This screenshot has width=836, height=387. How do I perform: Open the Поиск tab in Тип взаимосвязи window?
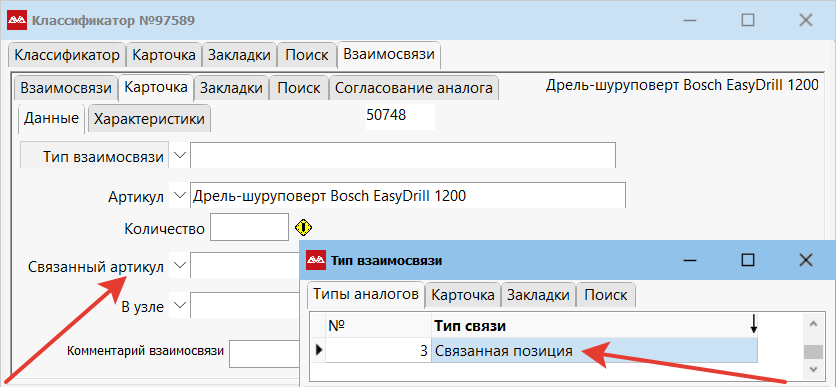click(606, 295)
